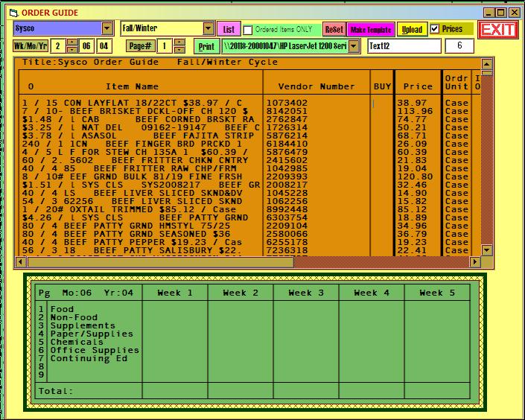Open the Sysco vendor dropdown arrow
The width and height of the screenshot is (525, 420).
point(107,28)
